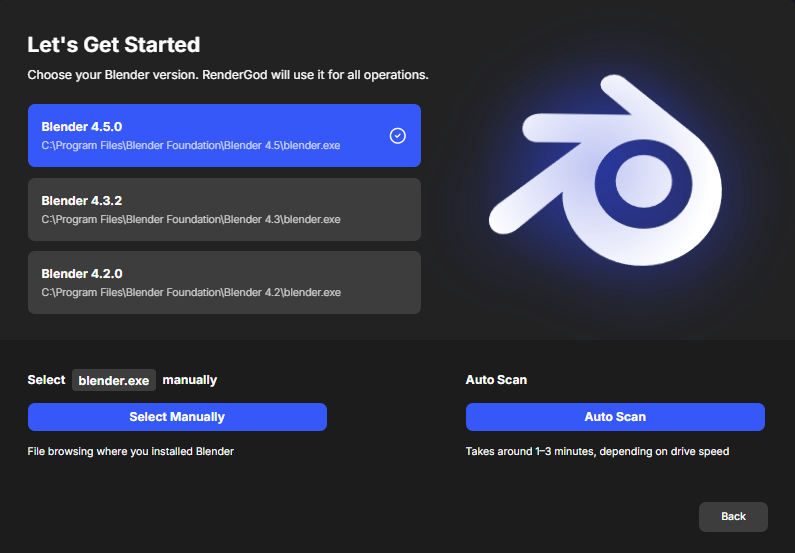Click 'File browsing where you installed Blender' text
The width and height of the screenshot is (795, 553).
[130, 451]
